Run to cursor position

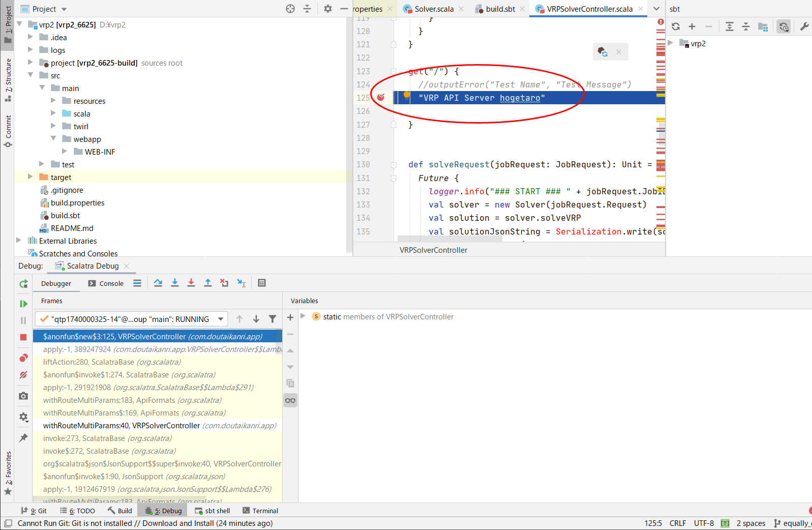point(242,283)
